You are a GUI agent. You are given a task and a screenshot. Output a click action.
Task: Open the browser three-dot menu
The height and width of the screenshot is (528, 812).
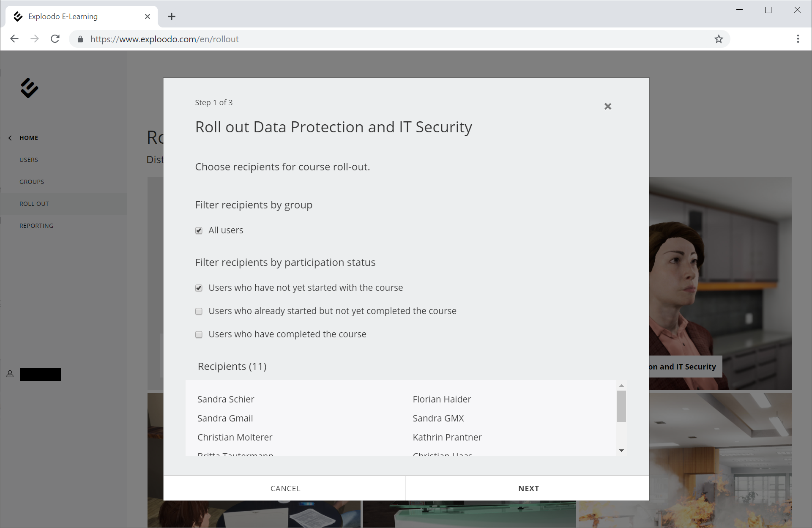tap(798, 39)
